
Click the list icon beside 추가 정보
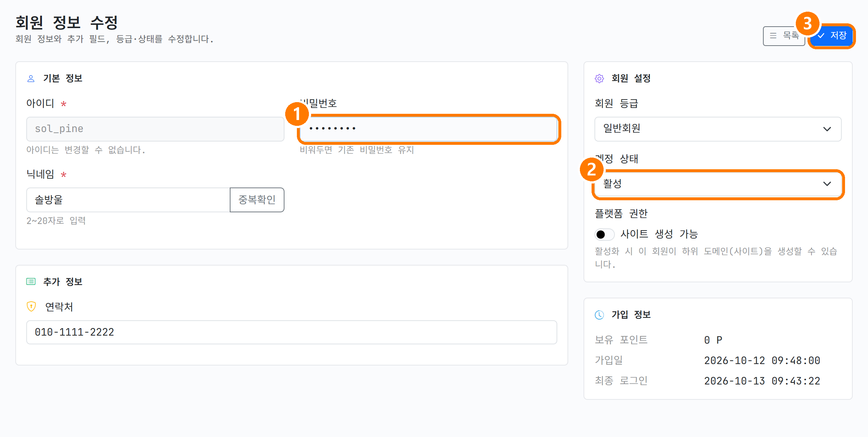[x=31, y=282]
